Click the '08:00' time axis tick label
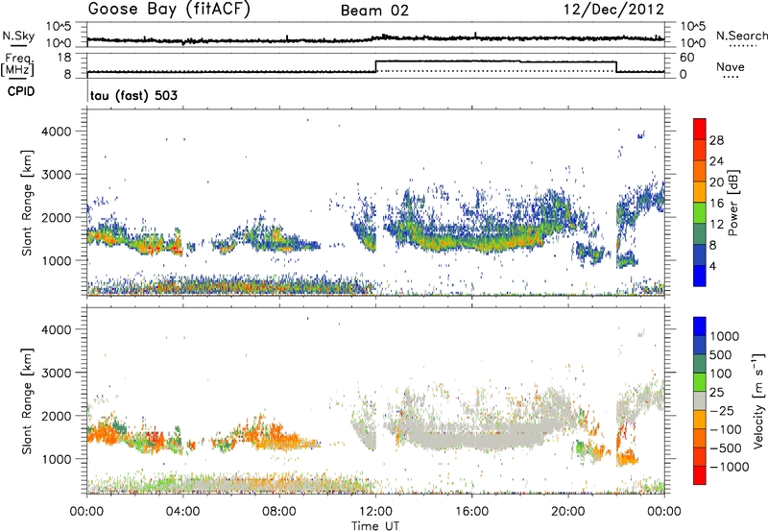The height and width of the screenshot is (532, 768). pyautogui.click(x=279, y=512)
